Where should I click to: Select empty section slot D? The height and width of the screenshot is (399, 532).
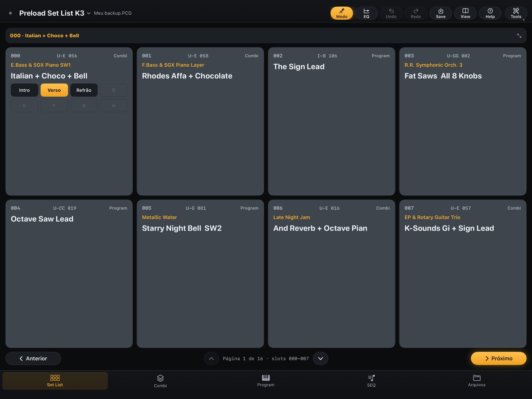pyautogui.click(x=114, y=90)
